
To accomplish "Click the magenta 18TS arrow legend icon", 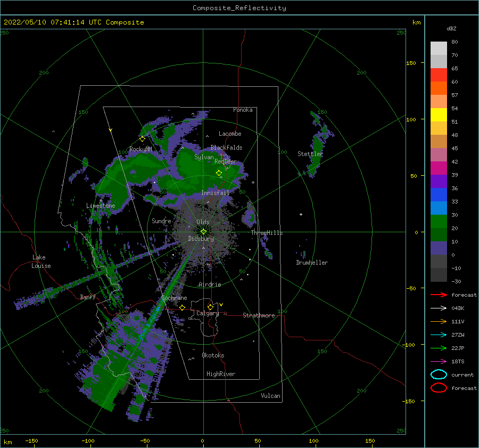I will click(439, 362).
